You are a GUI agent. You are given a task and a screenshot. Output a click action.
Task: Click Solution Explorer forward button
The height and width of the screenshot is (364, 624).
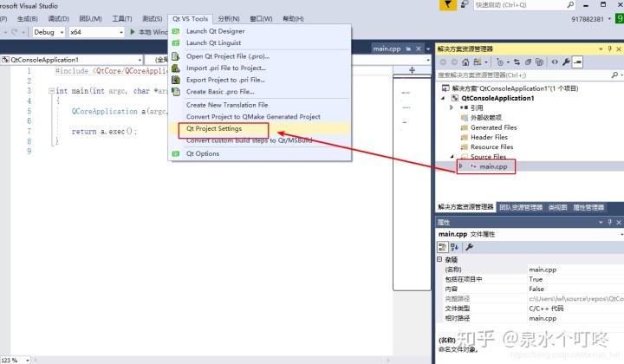[x=454, y=62]
